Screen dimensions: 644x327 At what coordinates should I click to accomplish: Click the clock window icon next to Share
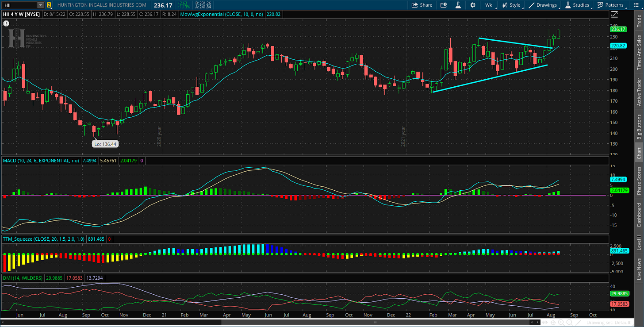(444, 5)
